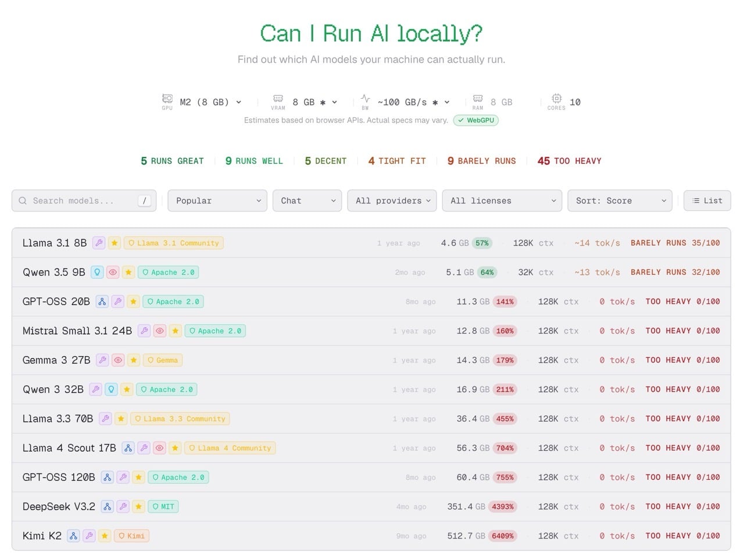The image size is (744, 560).
Task: Select the 5 RUNS GREAT filter
Action: [x=171, y=161]
